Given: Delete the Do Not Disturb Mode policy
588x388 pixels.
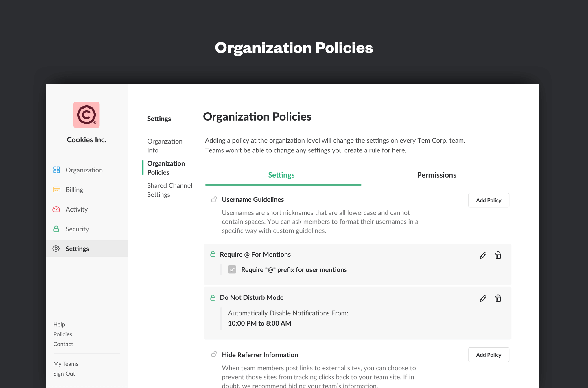Looking at the screenshot, I should (x=498, y=298).
